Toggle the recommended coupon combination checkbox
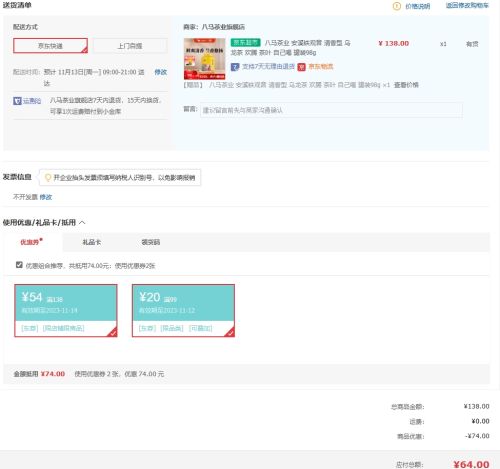500x469 pixels. point(19,265)
